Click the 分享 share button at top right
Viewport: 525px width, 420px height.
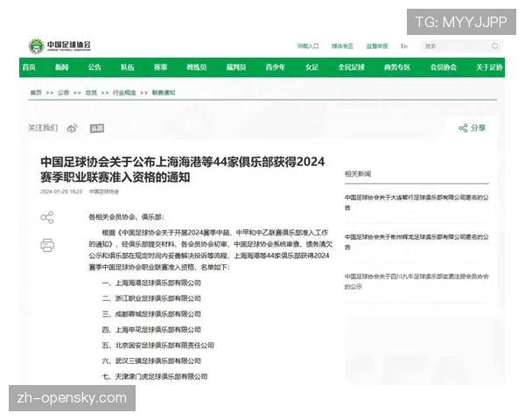(472, 128)
